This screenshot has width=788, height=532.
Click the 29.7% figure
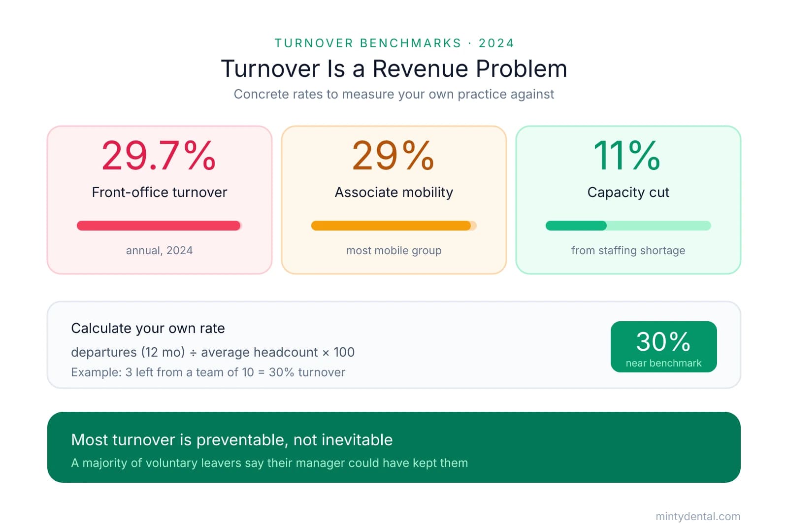tap(159, 156)
